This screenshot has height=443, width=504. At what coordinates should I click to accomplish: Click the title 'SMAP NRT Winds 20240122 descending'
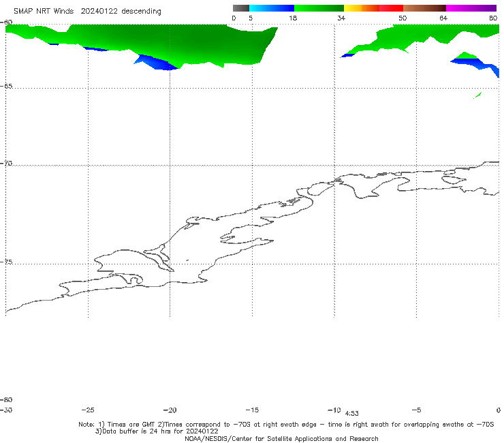[87, 12]
